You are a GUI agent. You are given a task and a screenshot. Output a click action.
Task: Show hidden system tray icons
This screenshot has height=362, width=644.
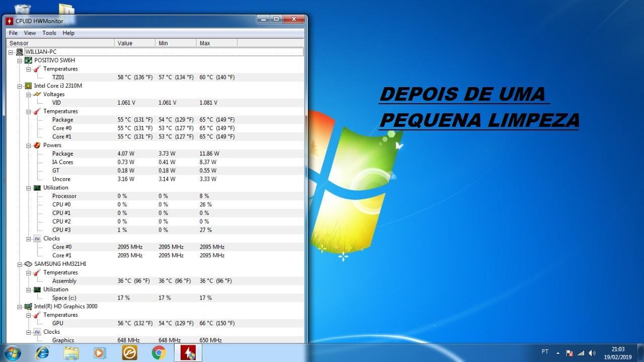[x=557, y=352]
